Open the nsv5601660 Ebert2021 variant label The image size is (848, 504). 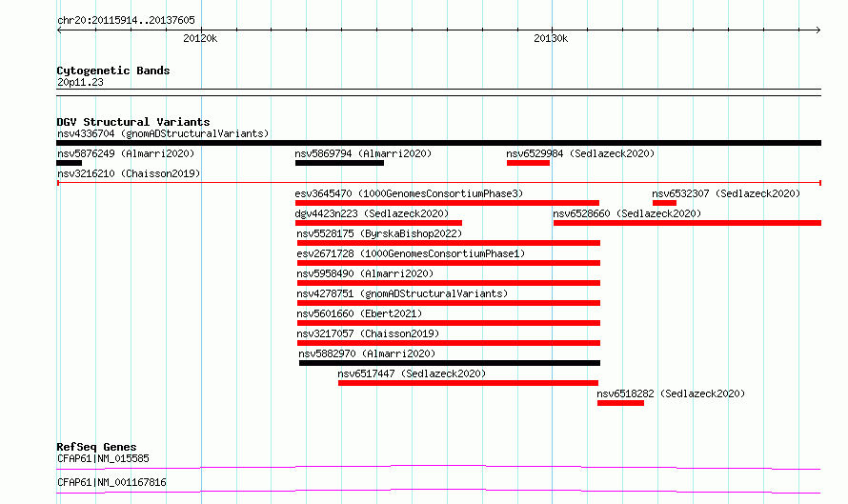(359, 313)
